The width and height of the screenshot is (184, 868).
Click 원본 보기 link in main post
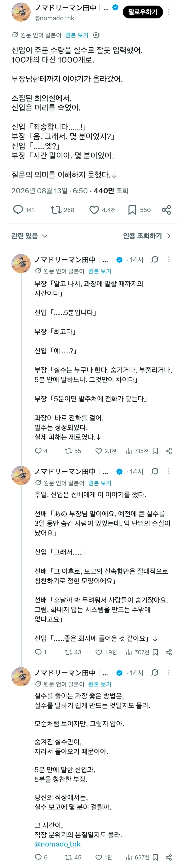pyautogui.click(x=77, y=35)
